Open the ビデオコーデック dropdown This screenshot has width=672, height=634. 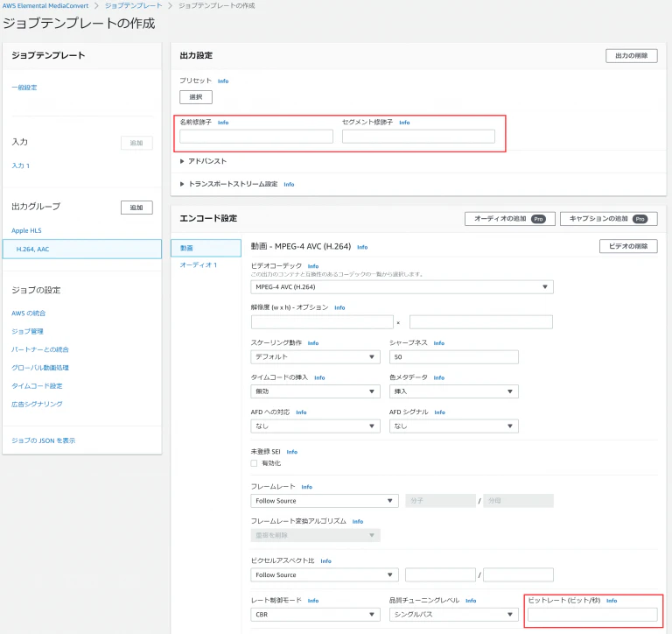point(402,287)
